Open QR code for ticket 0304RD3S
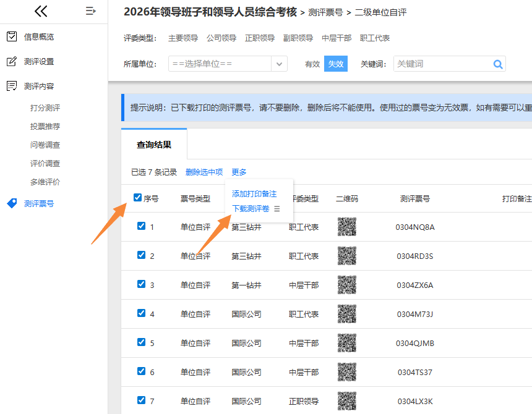532x414 pixels. click(347, 256)
